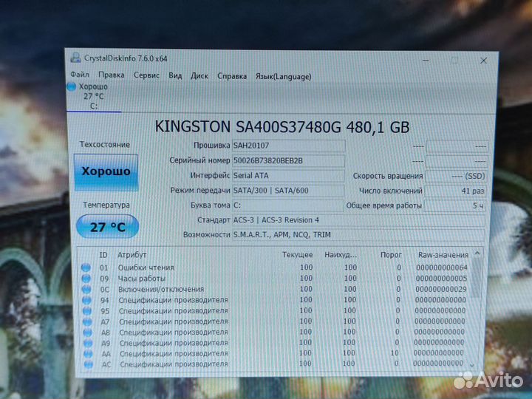Viewport: 532px width, 399px height.
Task: Click the disk title KINGSTON SA400S37480G 480,1 GB
Action: 282,127
